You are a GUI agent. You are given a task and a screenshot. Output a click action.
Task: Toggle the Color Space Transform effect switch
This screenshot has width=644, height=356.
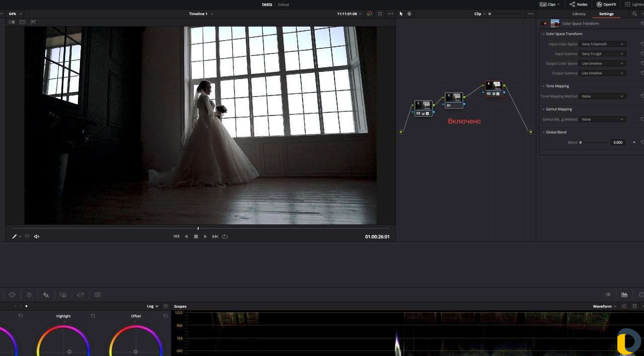click(544, 23)
